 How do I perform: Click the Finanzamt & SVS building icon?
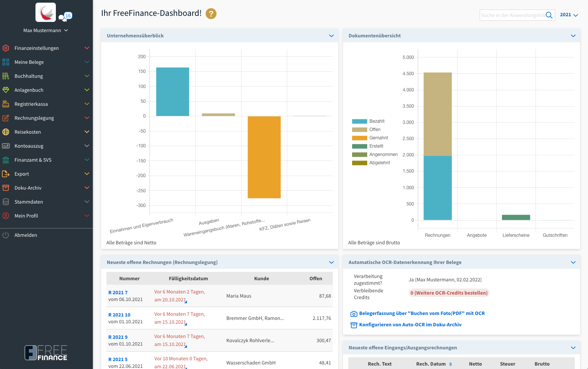6,160
